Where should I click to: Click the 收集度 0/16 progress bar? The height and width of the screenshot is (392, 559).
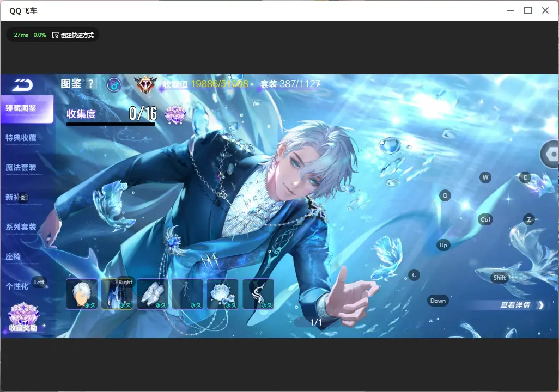(111, 124)
